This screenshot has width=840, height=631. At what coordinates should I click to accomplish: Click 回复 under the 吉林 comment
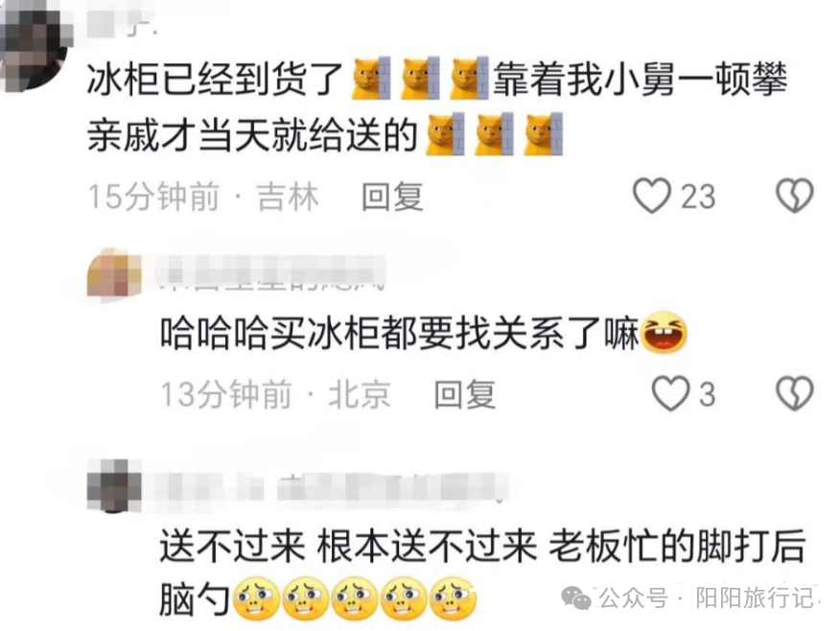(x=393, y=198)
